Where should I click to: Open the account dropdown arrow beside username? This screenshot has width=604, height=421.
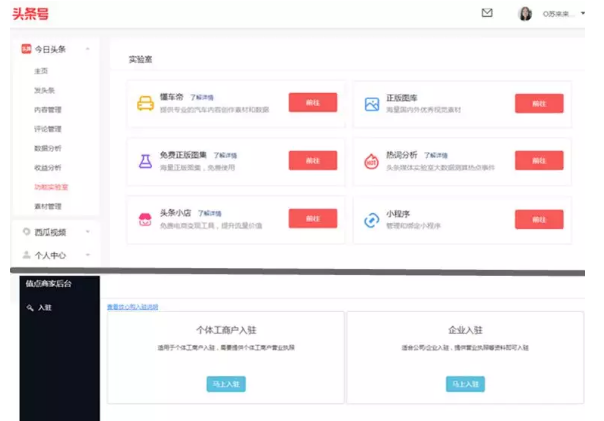pos(583,13)
